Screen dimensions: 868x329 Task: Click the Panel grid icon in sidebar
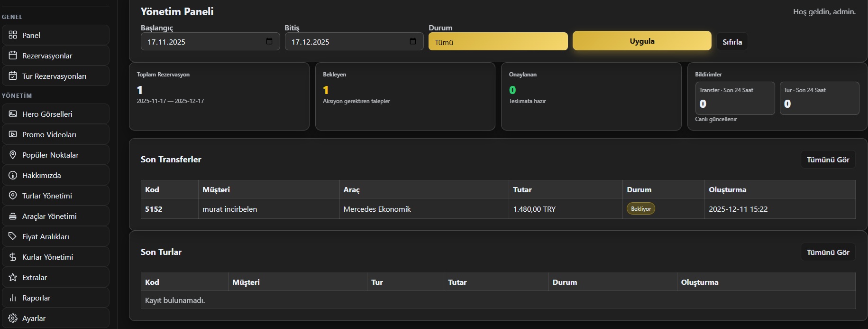coord(13,35)
